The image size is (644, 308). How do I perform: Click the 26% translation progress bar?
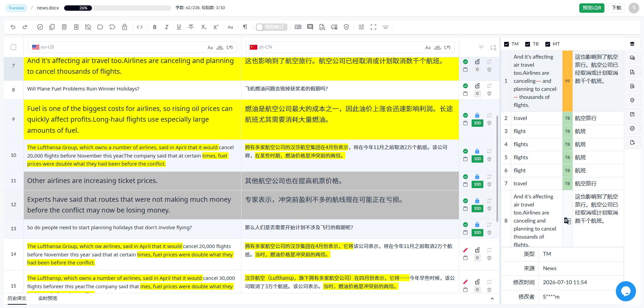118,8
